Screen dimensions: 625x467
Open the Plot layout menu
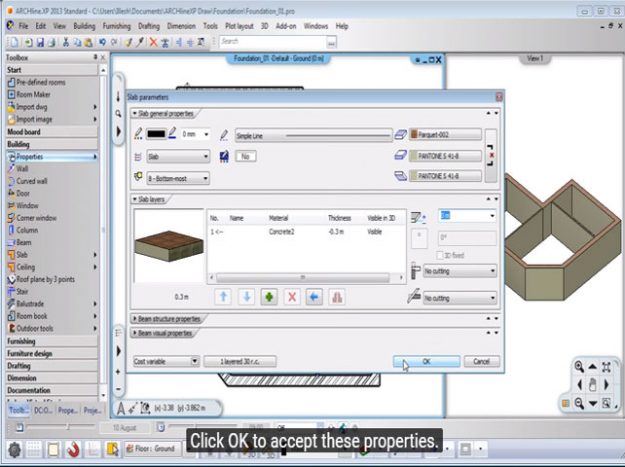coord(240,25)
